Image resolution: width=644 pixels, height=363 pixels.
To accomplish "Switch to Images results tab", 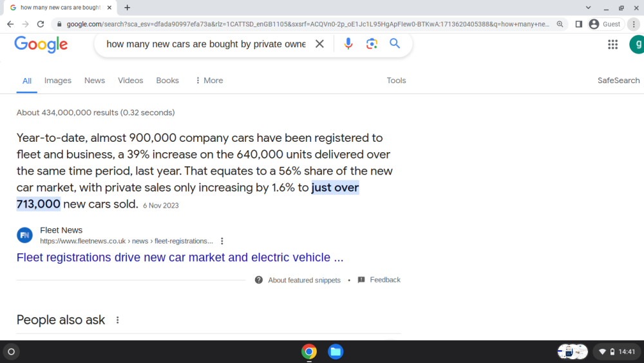I will [x=58, y=81].
